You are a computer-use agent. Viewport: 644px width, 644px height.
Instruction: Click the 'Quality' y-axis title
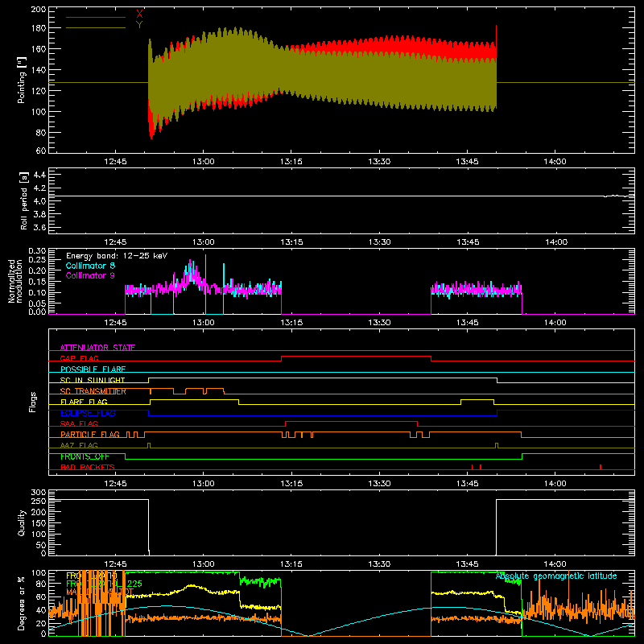click(x=22, y=522)
